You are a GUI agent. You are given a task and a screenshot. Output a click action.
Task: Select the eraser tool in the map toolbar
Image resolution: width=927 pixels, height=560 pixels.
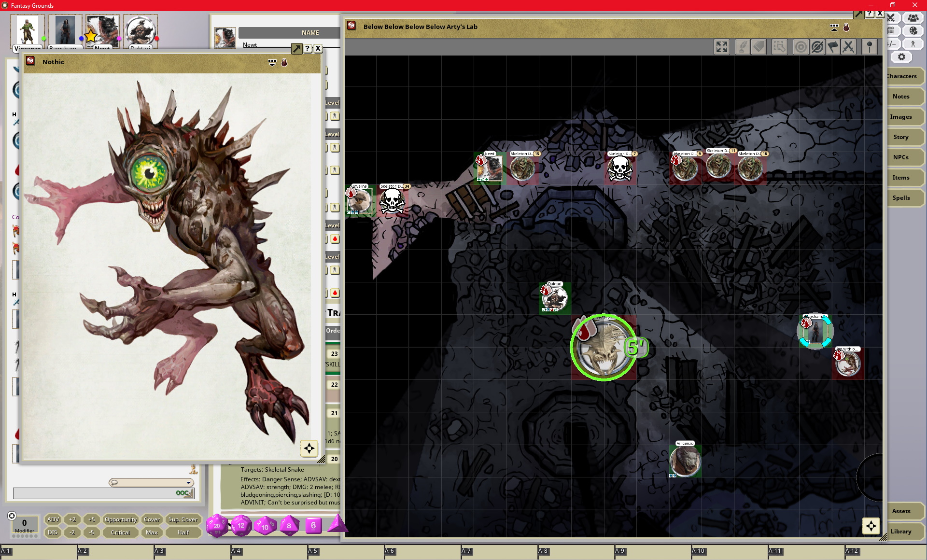759,47
